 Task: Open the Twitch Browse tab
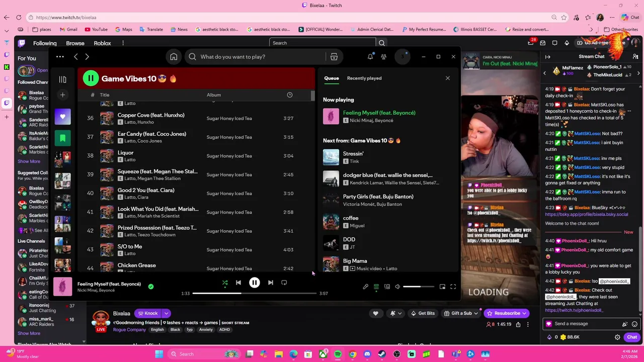point(75,43)
